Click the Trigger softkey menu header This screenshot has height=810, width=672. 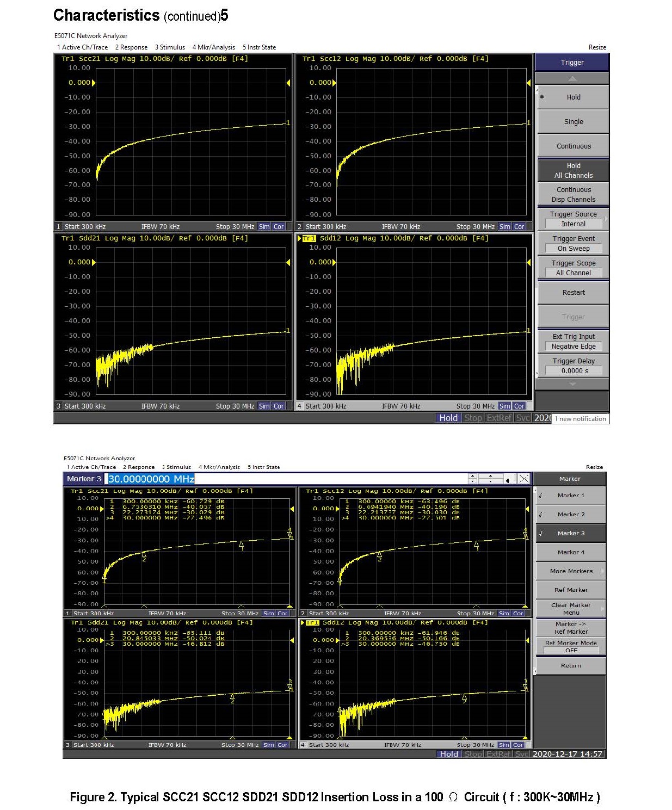pos(572,63)
